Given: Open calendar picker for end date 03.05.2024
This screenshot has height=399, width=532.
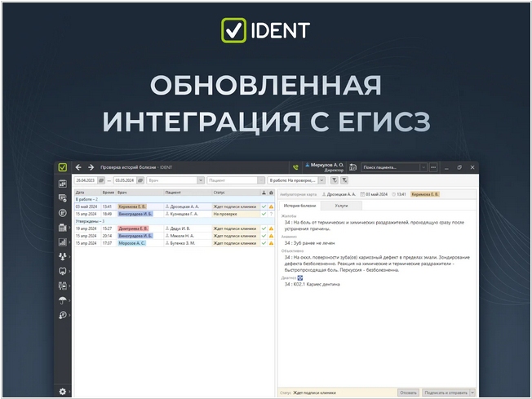Looking at the screenshot, I should (x=140, y=180).
